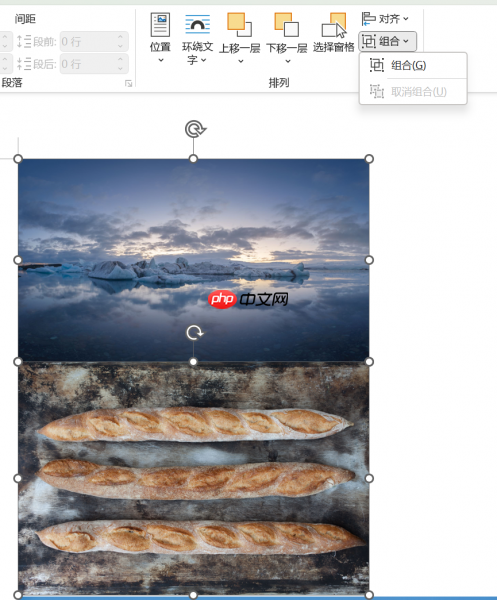
Task: Click the 下移一层 send backward icon
Action: [x=287, y=24]
